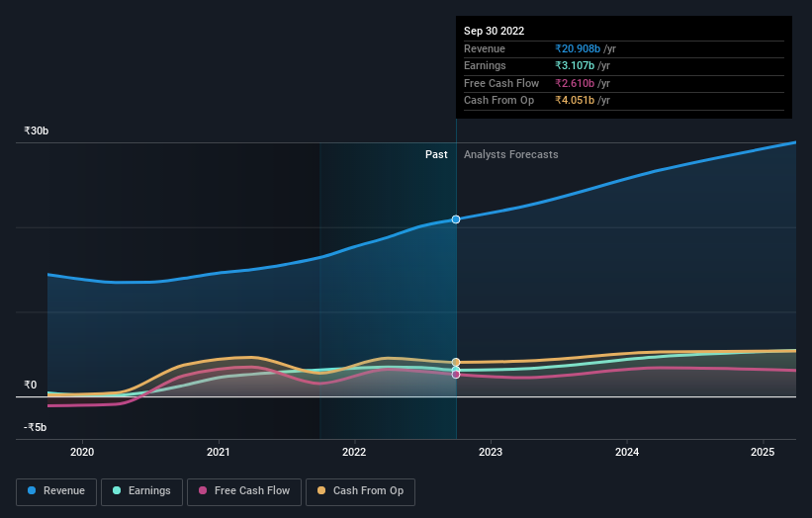Click the ₹30b y-axis label
The width and height of the screenshot is (812, 518).
[37, 130]
